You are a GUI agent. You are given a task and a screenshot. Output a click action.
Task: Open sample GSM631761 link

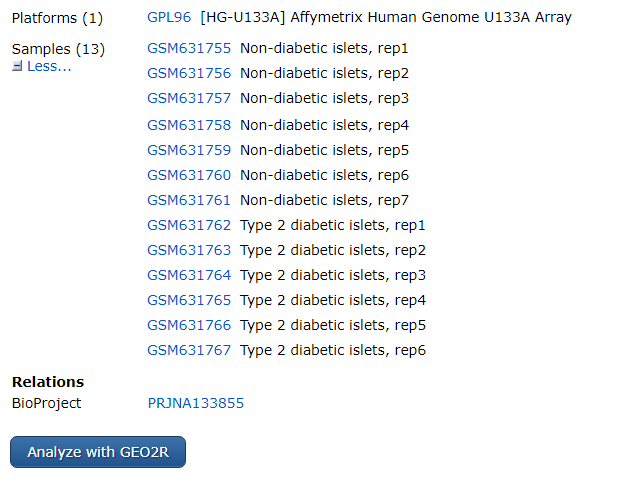pos(189,200)
